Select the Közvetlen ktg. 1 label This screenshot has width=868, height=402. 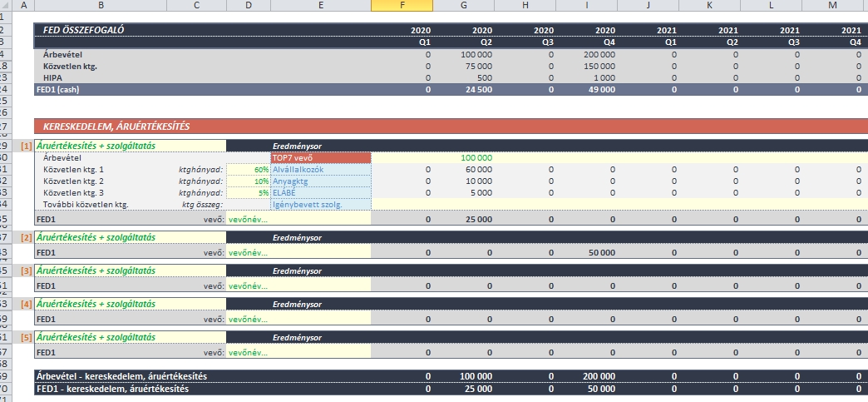tap(73, 169)
